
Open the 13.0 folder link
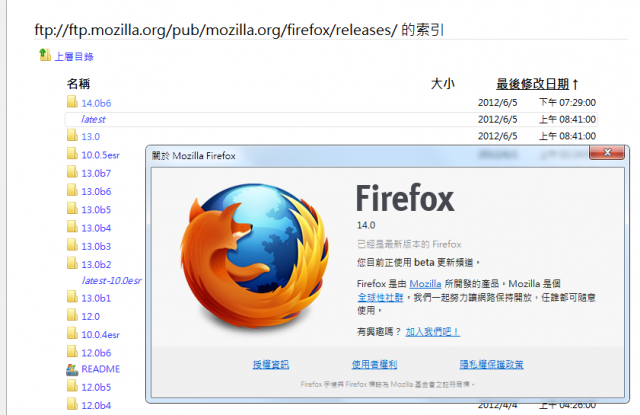[x=90, y=137]
